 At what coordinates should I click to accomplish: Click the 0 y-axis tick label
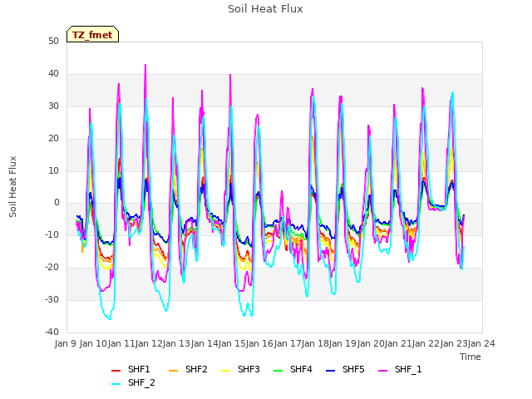57,203
